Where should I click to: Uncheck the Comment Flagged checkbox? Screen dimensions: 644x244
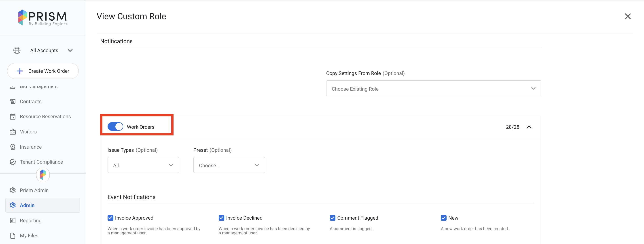(x=332, y=218)
